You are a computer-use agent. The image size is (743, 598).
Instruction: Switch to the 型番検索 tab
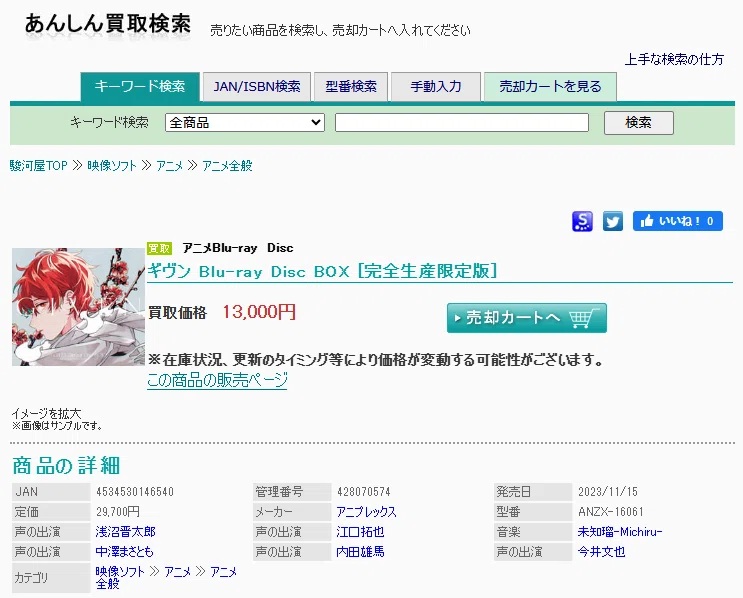click(351, 87)
